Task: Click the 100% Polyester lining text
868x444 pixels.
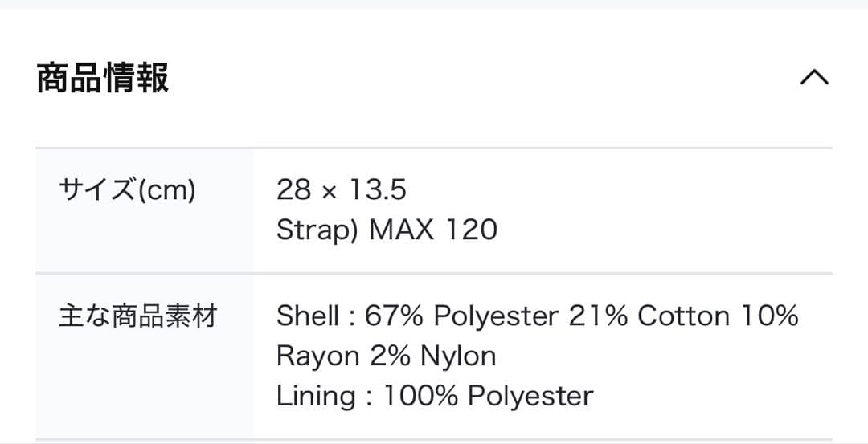Action: (x=488, y=396)
